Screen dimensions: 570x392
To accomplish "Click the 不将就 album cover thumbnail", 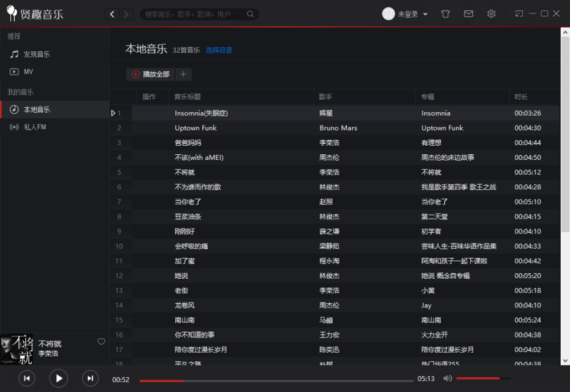I will 17,349.
